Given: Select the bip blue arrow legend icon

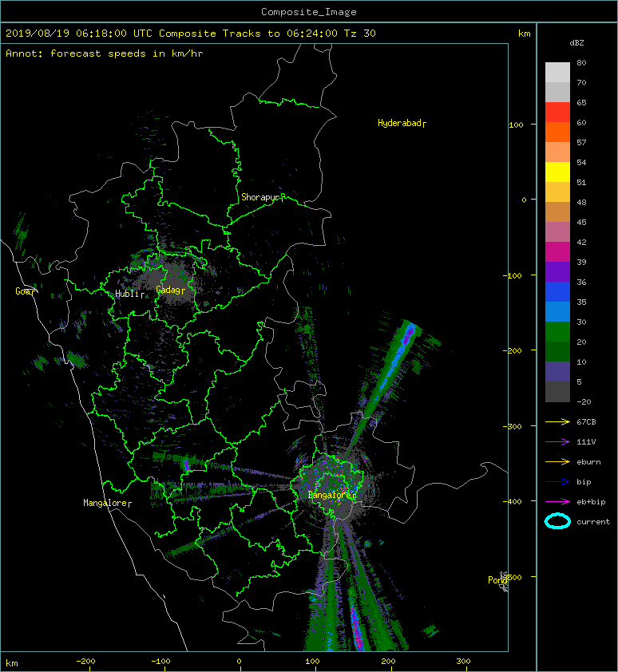Looking at the screenshot, I should (x=557, y=482).
